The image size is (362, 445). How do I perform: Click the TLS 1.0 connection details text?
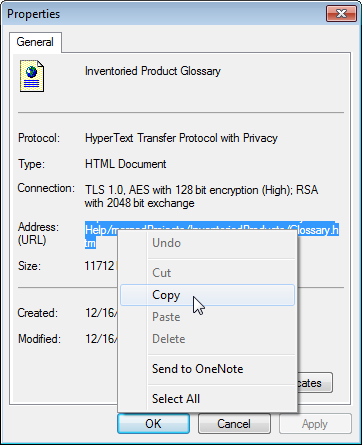point(201,196)
